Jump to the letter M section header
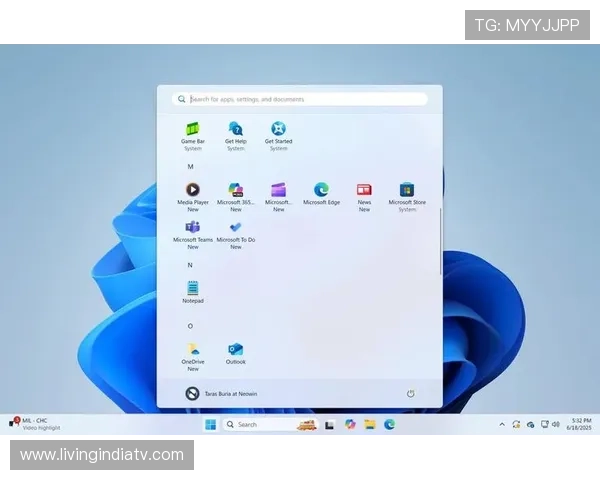 (x=190, y=166)
